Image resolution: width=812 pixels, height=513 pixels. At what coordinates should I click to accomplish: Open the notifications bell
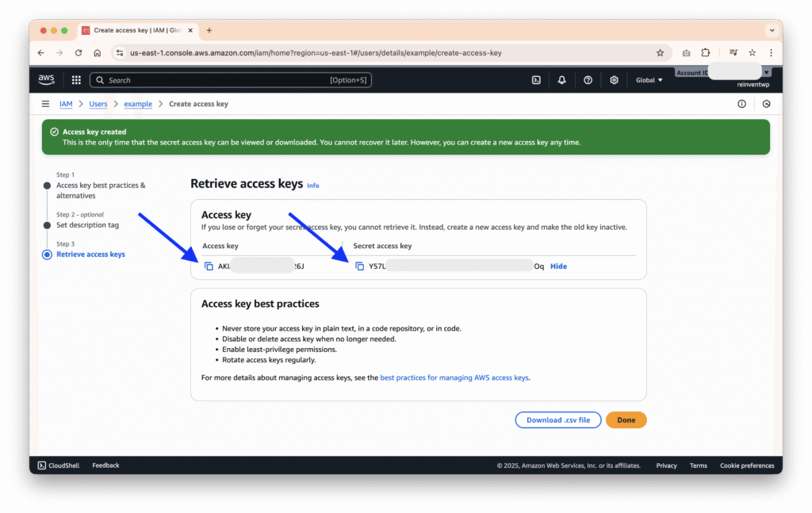point(561,80)
